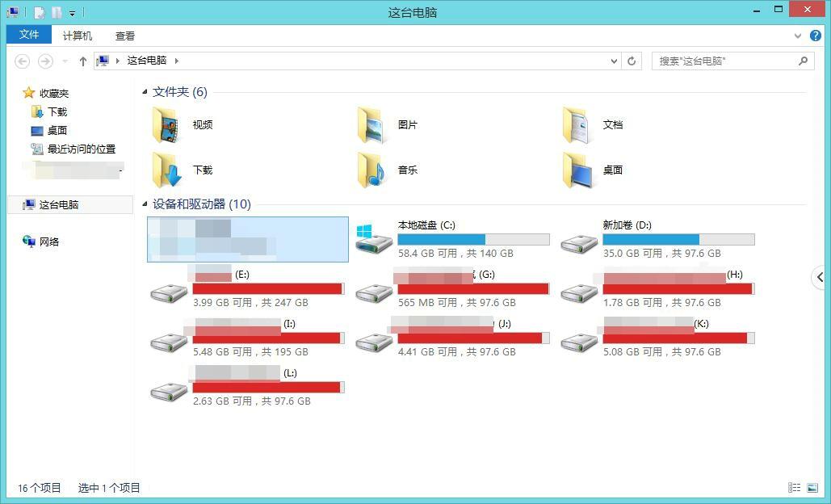
Task: Open the quick access toolbar customize dropdown
Action: [x=72, y=12]
